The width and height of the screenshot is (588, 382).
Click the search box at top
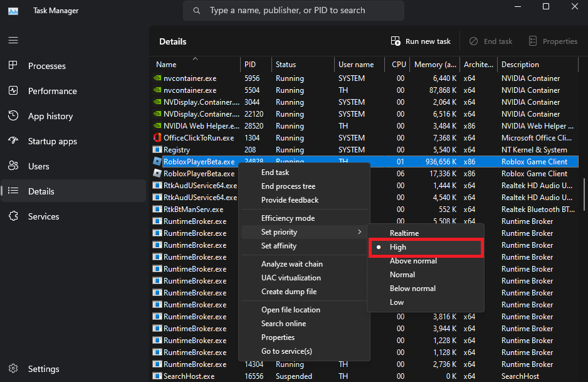[293, 11]
